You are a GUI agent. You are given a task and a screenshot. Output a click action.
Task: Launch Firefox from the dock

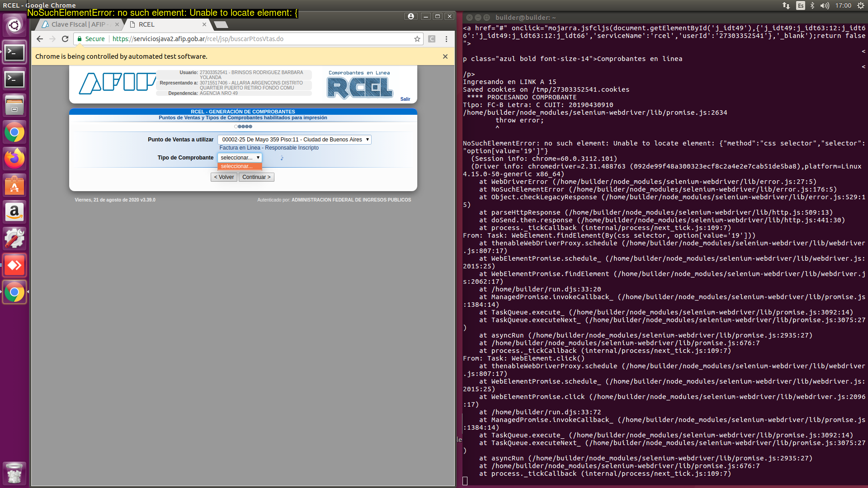(14, 159)
